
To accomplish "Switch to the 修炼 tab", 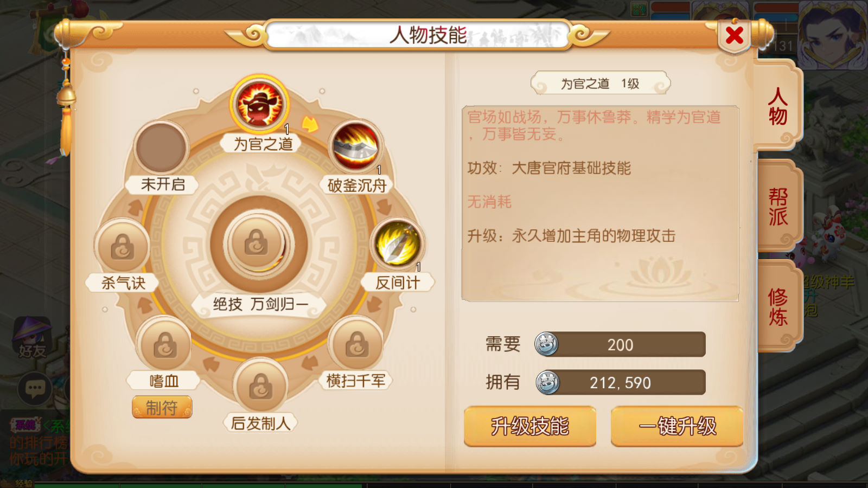I will click(778, 307).
